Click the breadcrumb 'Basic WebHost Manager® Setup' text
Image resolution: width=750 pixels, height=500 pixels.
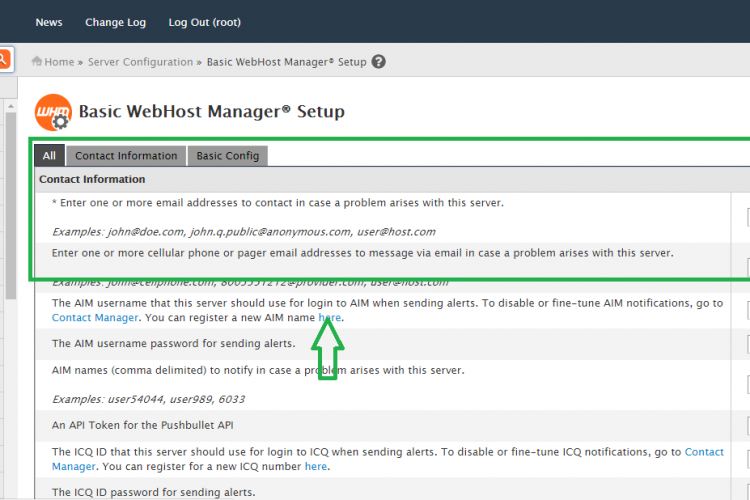coord(287,62)
